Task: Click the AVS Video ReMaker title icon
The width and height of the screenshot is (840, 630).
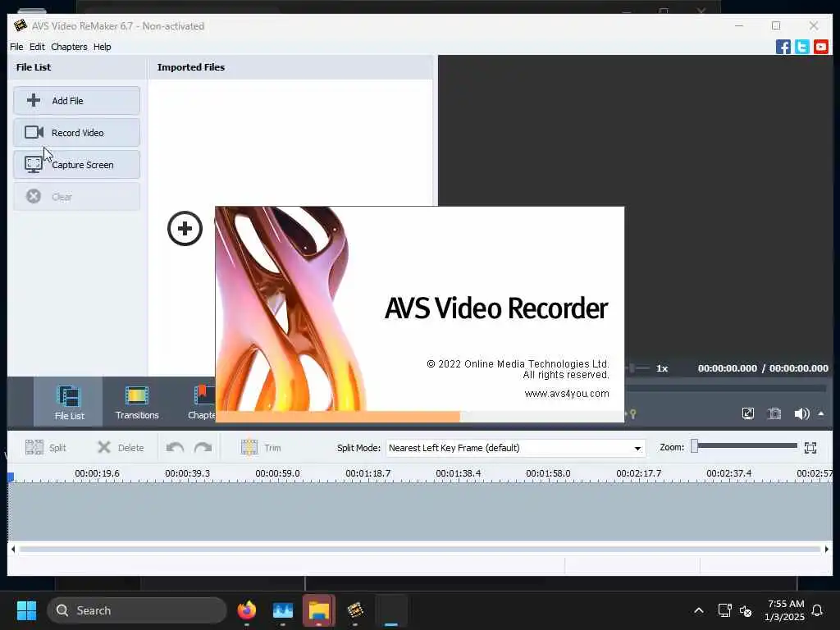Action: tap(21, 25)
